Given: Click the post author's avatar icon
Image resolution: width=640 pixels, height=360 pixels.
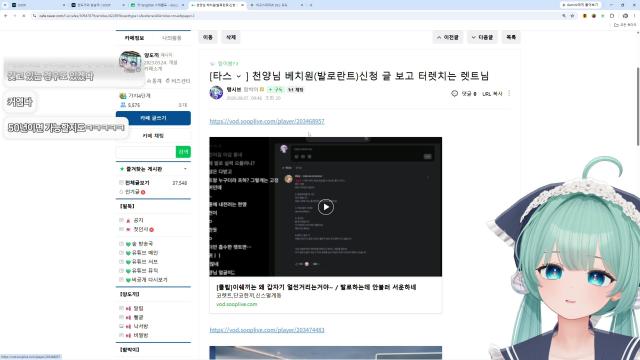Looking at the screenshot, I should [x=216, y=93].
